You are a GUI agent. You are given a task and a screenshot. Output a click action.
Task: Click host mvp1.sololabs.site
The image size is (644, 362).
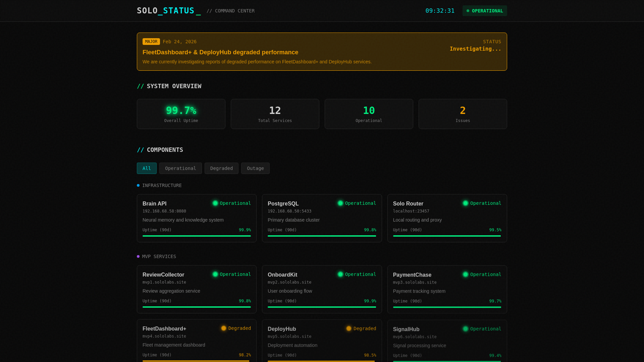[x=164, y=282]
